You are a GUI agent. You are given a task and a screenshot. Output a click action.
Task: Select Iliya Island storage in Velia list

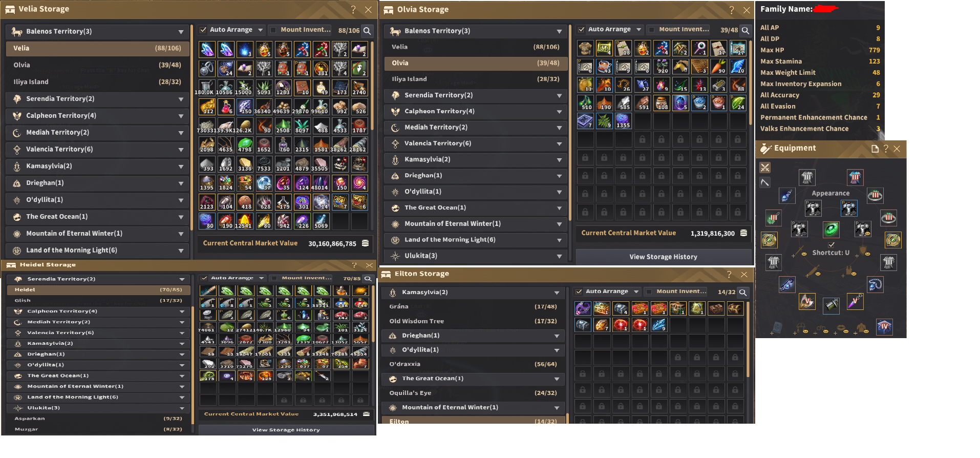pyautogui.click(x=98, y=82)
